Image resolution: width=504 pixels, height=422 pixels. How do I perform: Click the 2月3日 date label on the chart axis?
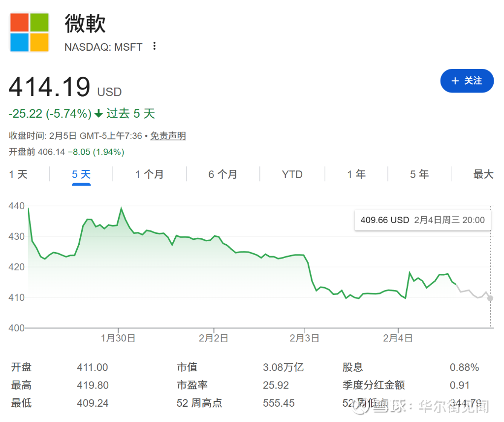(305, 338)
